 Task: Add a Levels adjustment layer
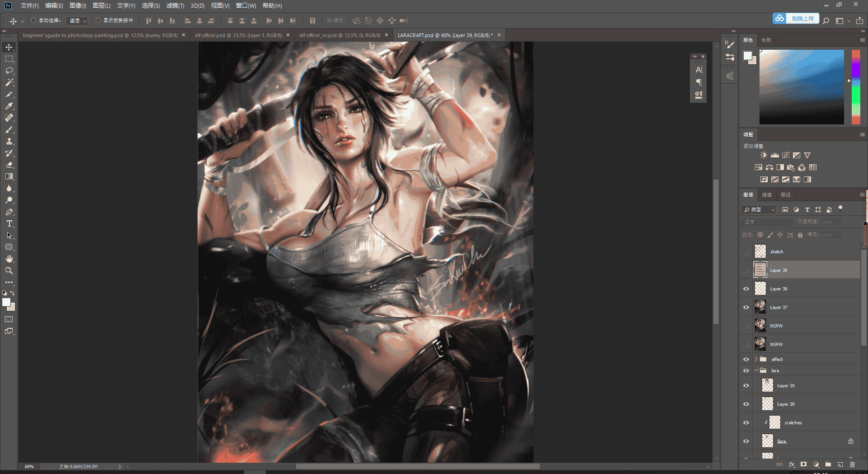coord(774,155)
